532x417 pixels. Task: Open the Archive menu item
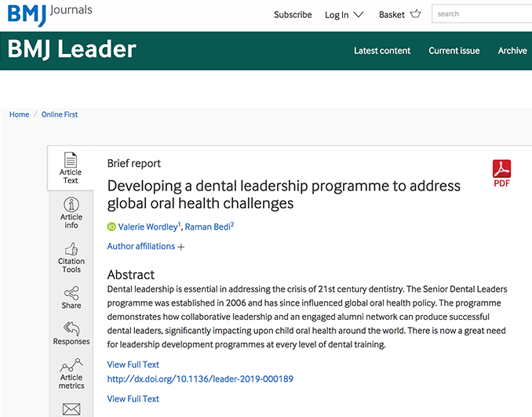[x=512, y=51]
